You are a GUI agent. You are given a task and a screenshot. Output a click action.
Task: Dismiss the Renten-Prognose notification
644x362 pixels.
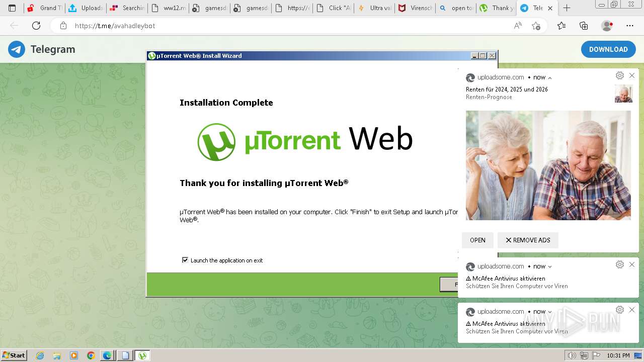pos(632,75)
